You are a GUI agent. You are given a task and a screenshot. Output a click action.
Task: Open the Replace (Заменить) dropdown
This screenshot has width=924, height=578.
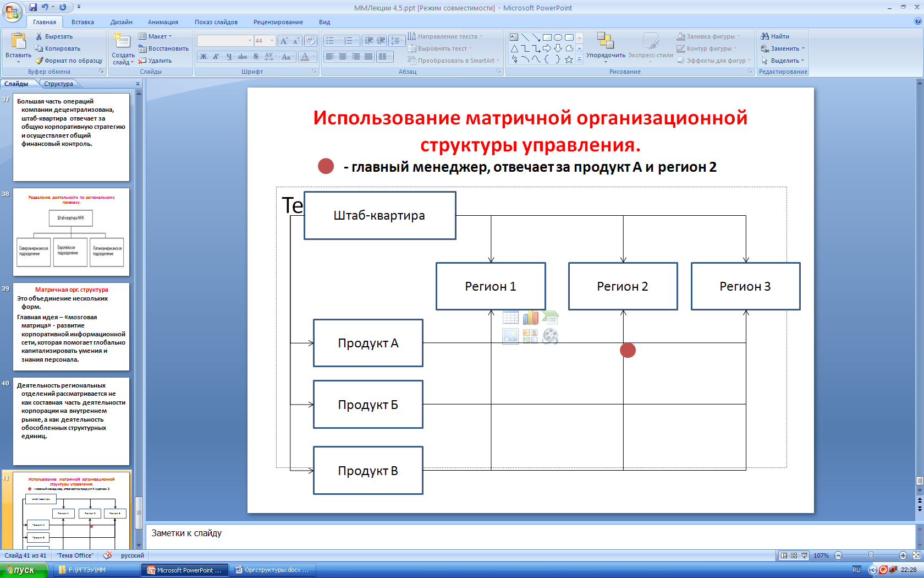(783, 48)
